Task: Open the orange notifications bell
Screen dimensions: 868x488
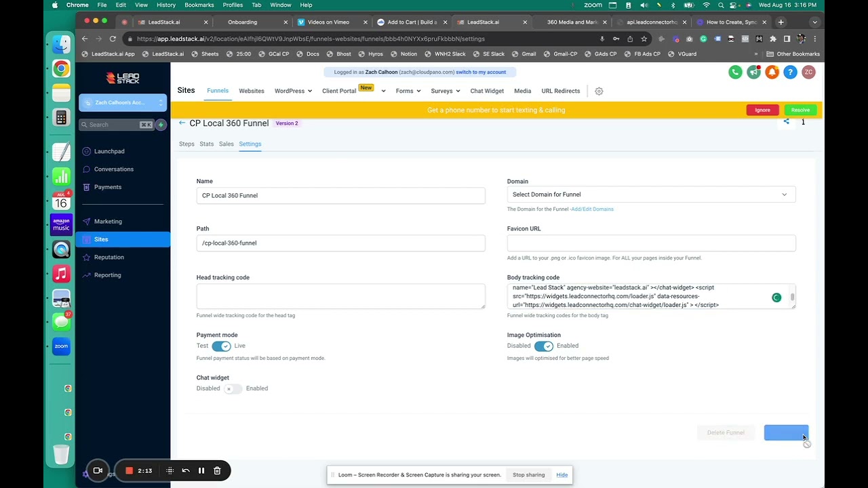Action: pos(772,72)
